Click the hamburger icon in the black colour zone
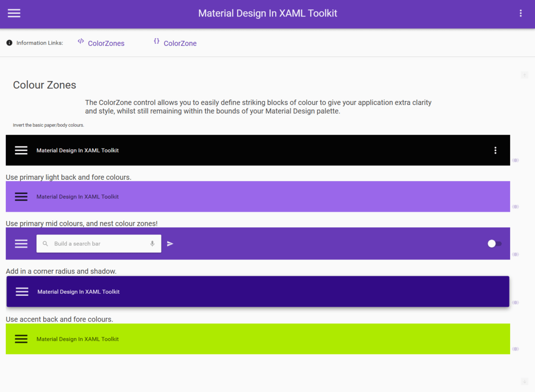The image size is (535, 392). click(x=21, y=150)
